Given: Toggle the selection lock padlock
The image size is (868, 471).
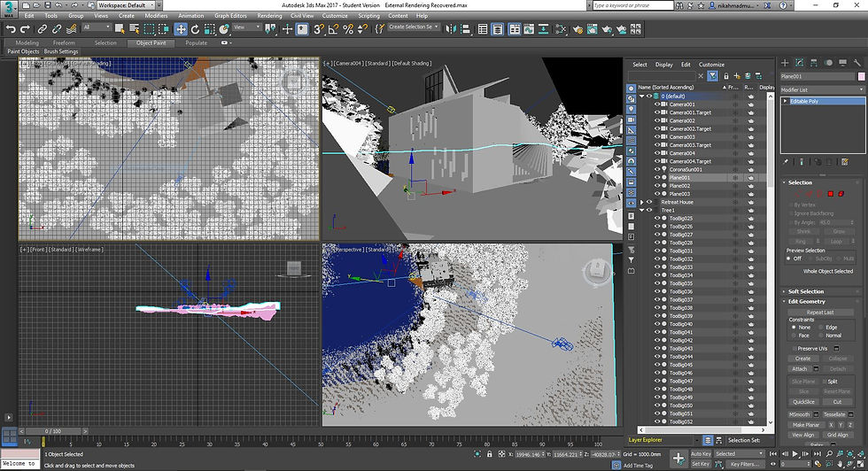Looking at the screenshot, I should (x=489, y=454).
